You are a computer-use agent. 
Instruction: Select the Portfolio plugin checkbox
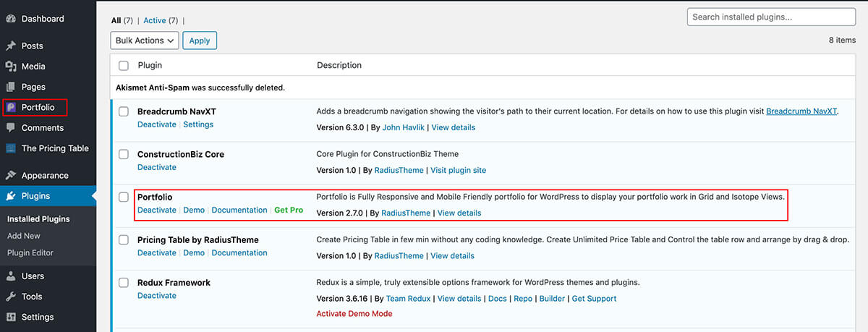[124, 197]
